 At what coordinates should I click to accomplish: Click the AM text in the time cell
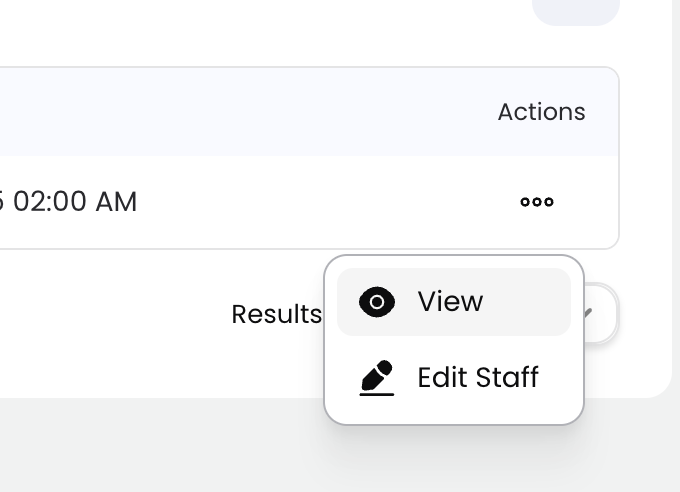(116, 202)
